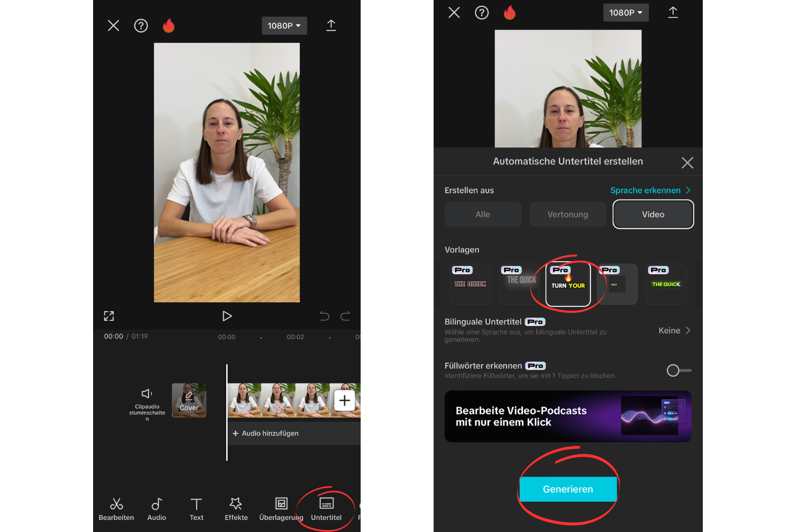The width and height of the screenshot is (798, 532).
Task: Tap the 00:00 current time text
Action: point(113,336)
